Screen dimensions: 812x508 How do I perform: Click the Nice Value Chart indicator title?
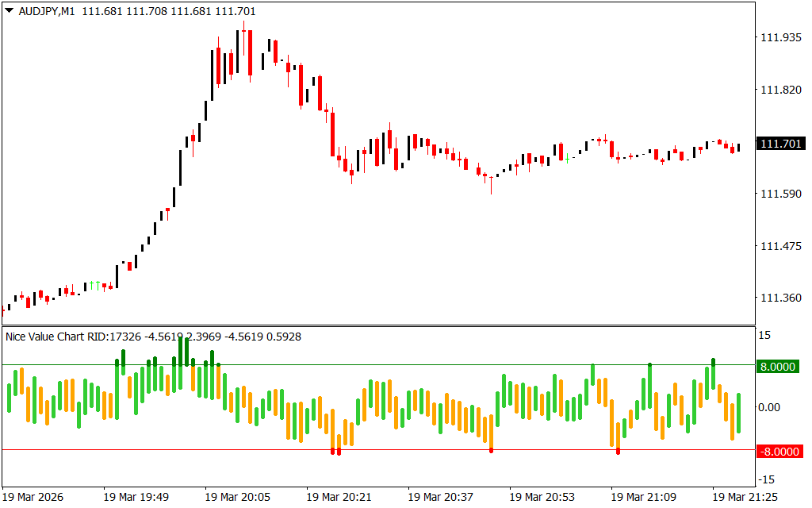153,337
